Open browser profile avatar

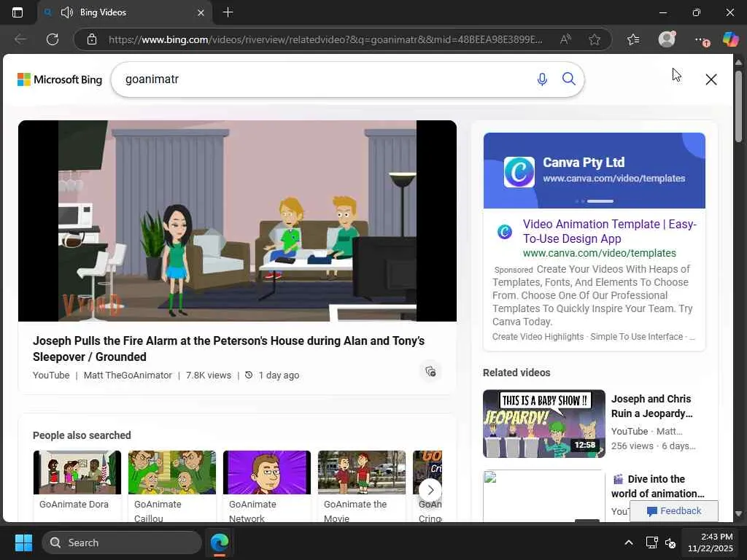[x=667, y=39]
